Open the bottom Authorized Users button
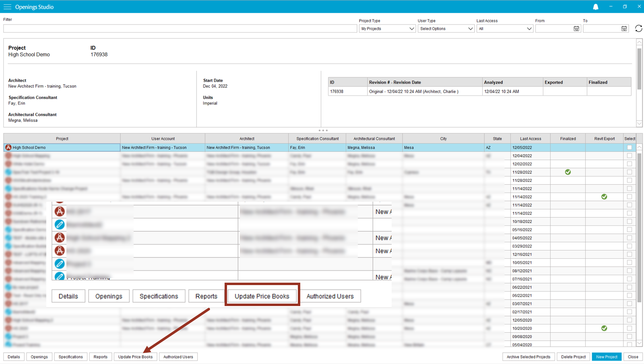The height and width of the screenshot is (364, 644). [x=178, y=357]
